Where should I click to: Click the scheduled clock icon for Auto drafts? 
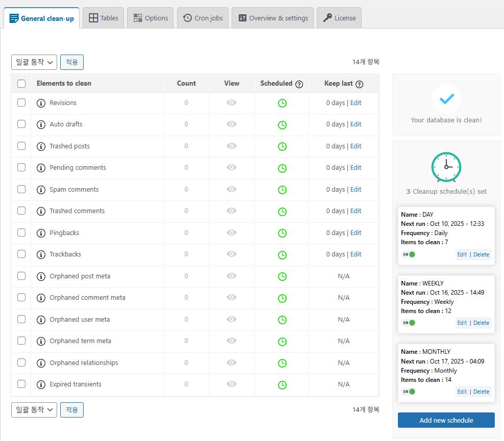click(x=282, y=125)
